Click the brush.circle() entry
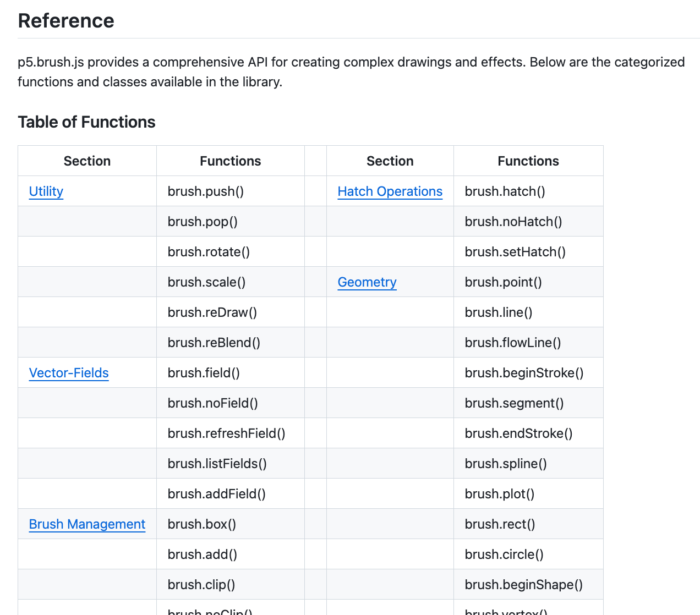The width and height of the screenshot is (700, 615). [504, 554]
